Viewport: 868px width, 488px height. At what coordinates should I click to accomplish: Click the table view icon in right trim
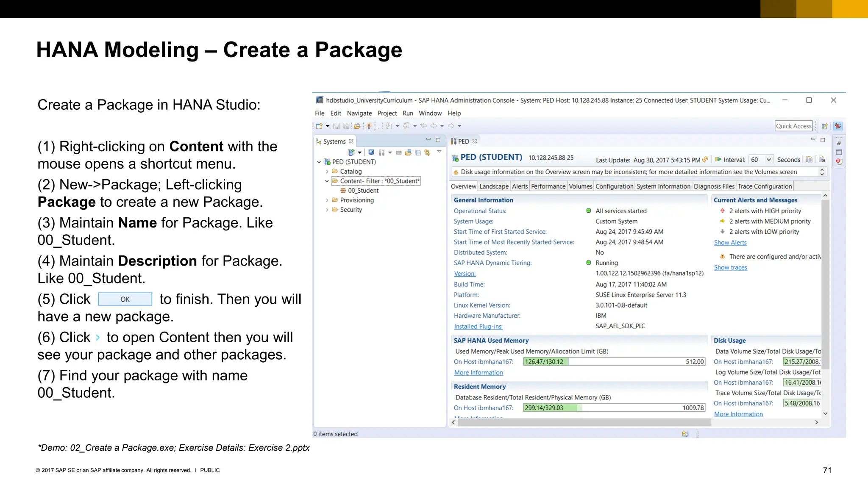coord(839,152)
